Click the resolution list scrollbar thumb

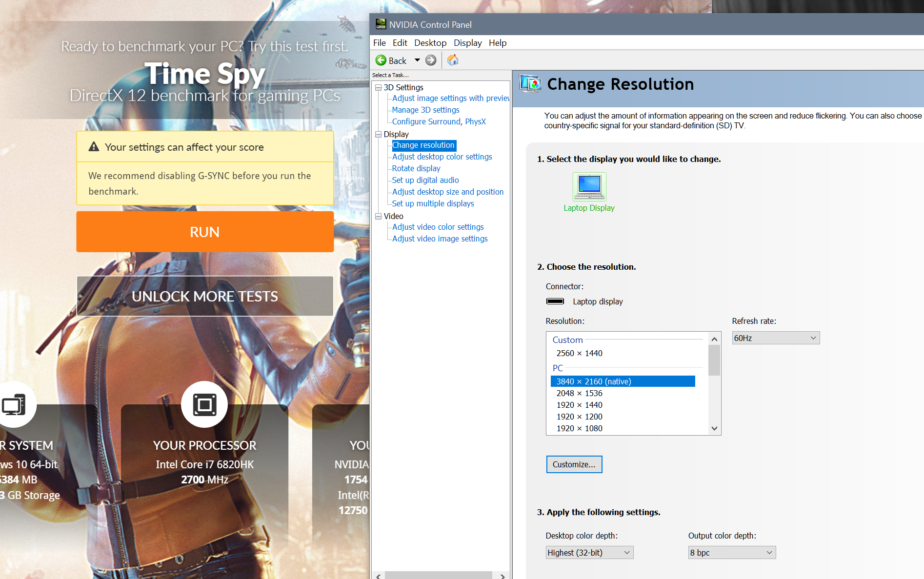coord(714,360)
